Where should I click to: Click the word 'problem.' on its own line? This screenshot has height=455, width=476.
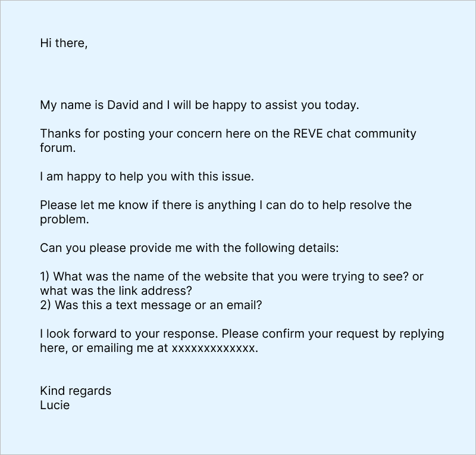(64, 220)
